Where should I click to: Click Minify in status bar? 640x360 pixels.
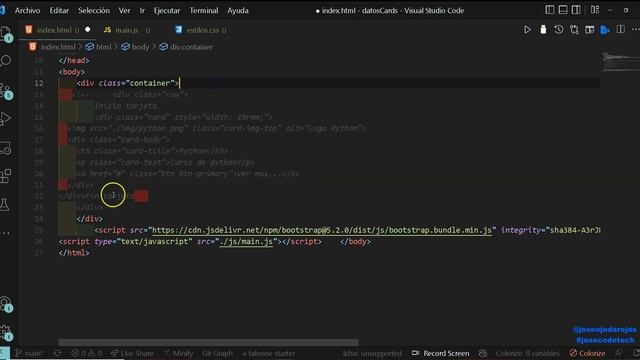(178, 353)
